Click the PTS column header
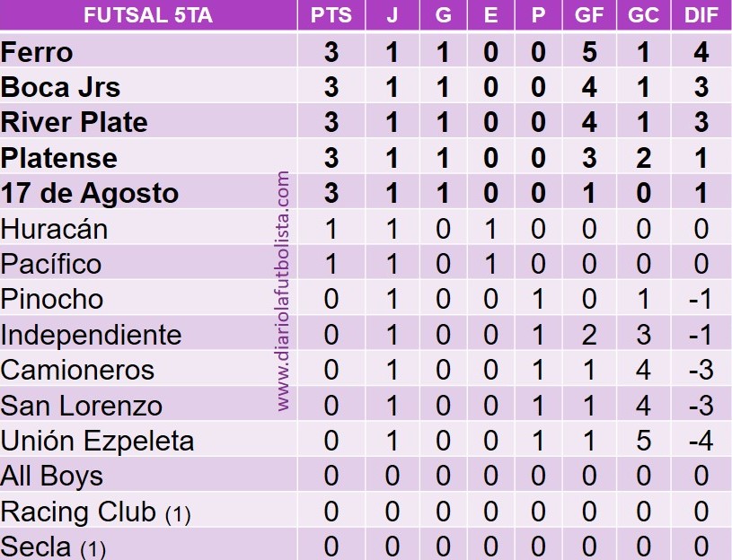Viewport: 732px width, 560px height. coord(331,16)
